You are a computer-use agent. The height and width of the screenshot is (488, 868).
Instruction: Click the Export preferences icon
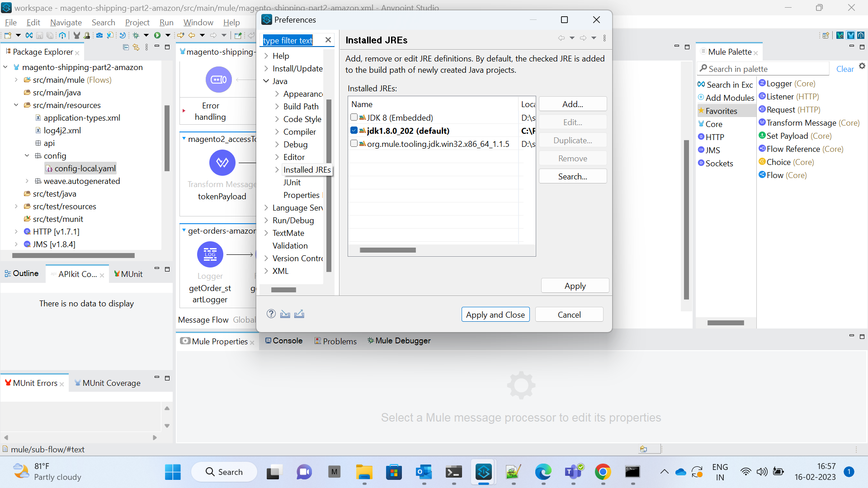299,314
